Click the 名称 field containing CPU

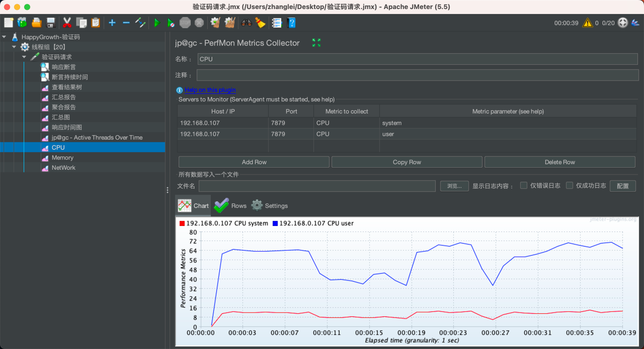point(418,59)
